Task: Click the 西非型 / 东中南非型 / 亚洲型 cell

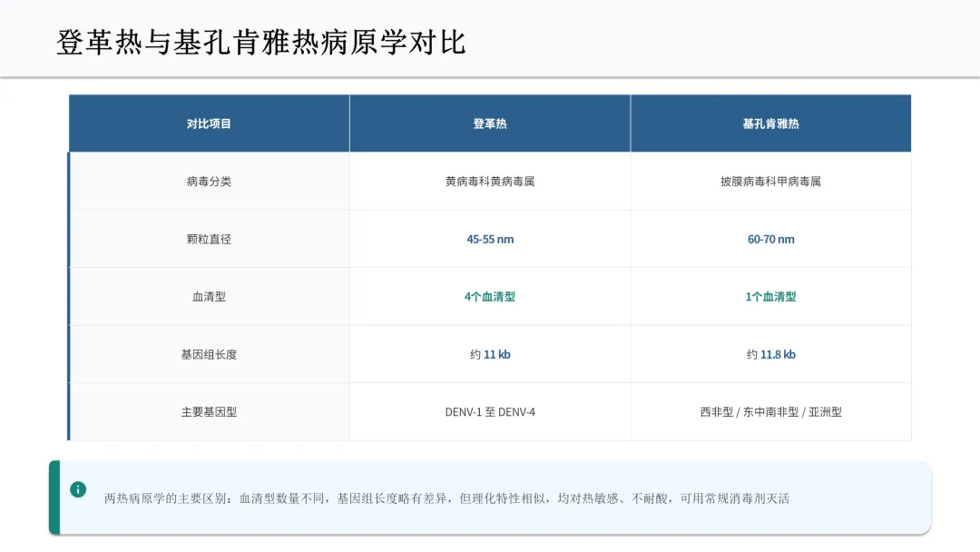Action: point(770,412)
